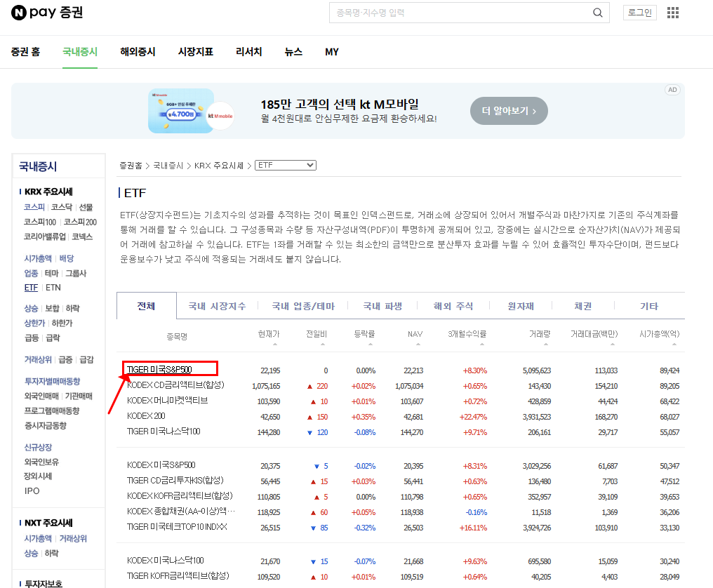Click the 더 알아보기 banner button
This screenshot has width=713, height=588.
(509, 110)
